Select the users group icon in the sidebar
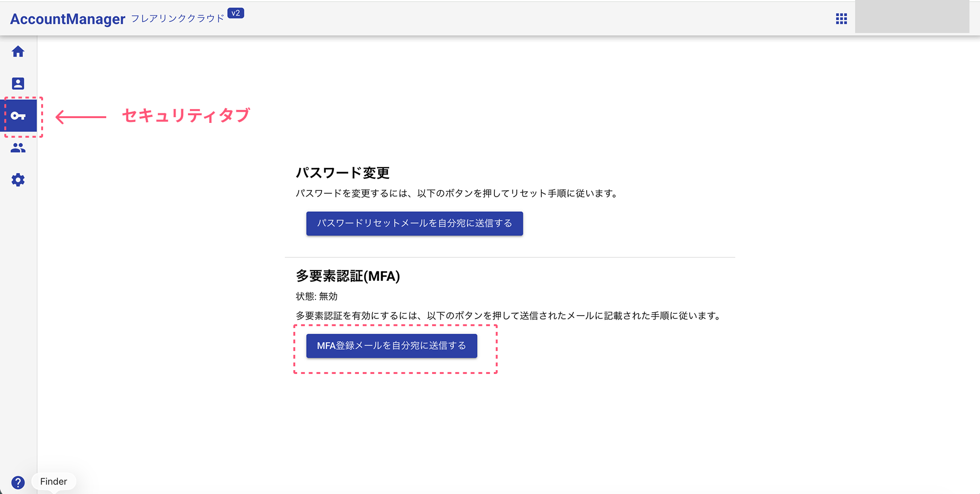Screen dimensions: 980x494 pos(18,148)
